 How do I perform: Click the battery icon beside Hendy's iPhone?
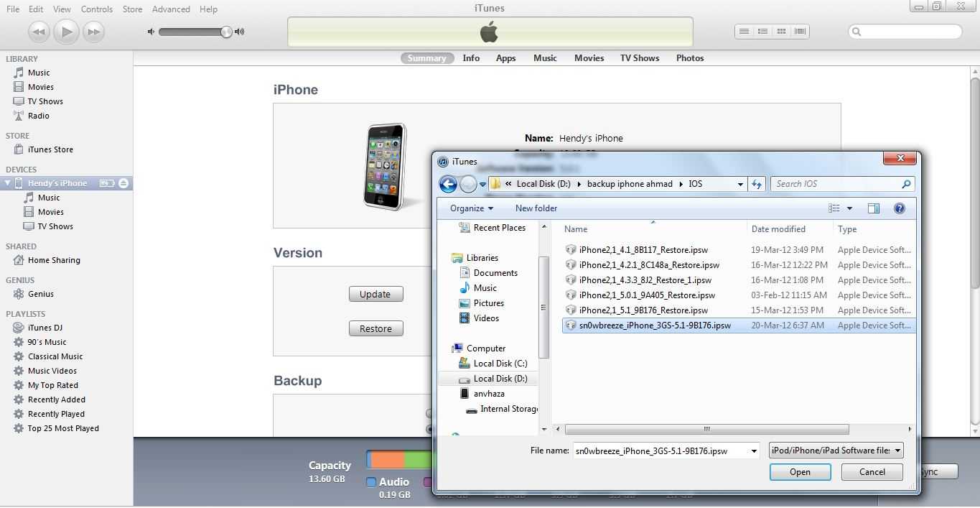click(107, 183)
